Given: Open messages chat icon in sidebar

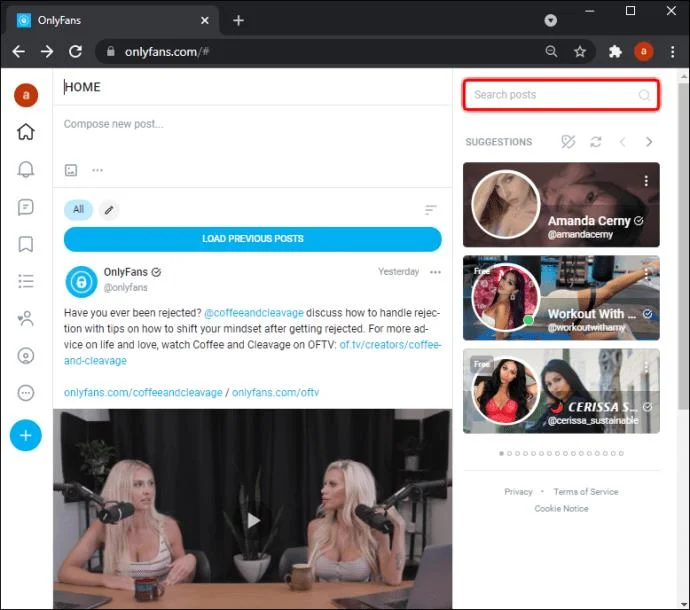Looking at the screenshot, I should point(26,207).
